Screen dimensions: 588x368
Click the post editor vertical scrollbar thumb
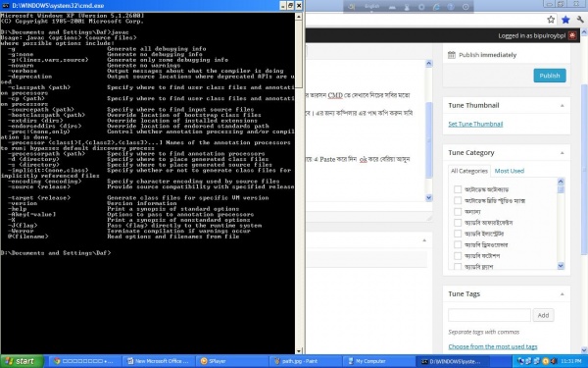(429, 139)
